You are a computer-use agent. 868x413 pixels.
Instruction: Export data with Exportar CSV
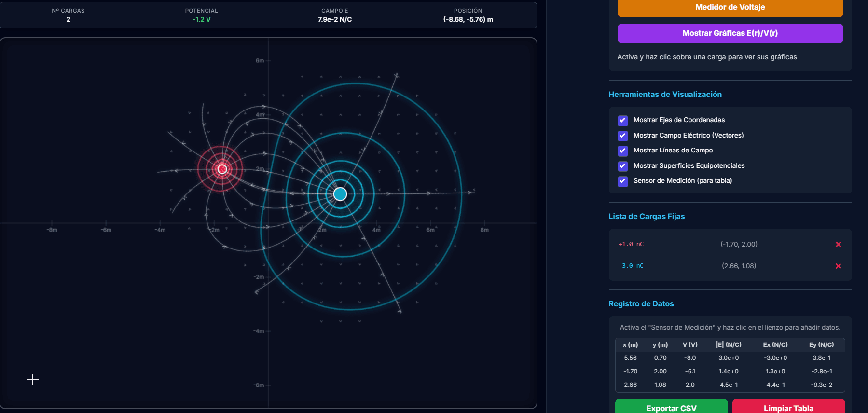pos(671,408)
